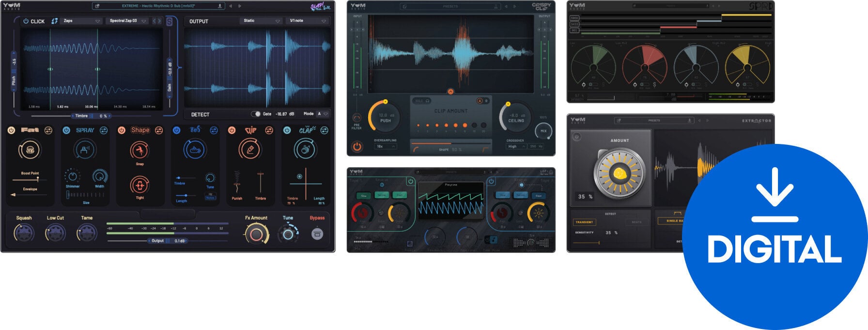Toggle Crispy Clip main power button
Viewport: 868px width, 330px height.
click(357, 146)
